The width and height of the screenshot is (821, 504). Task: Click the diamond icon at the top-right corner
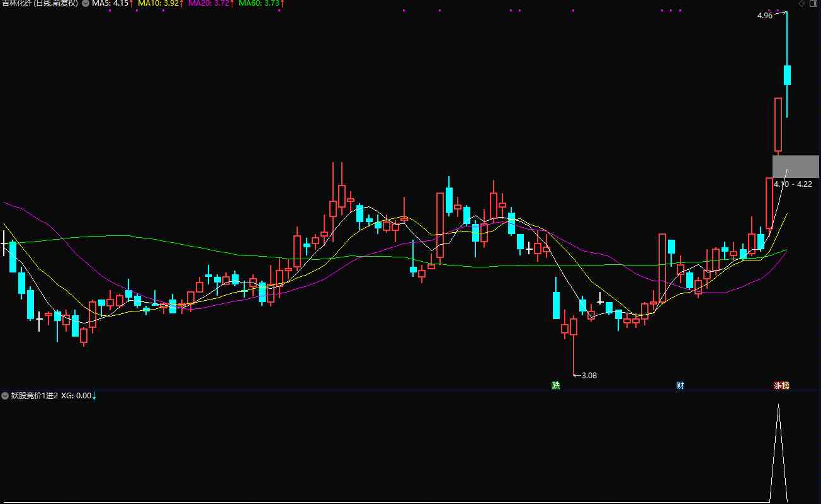801,4
